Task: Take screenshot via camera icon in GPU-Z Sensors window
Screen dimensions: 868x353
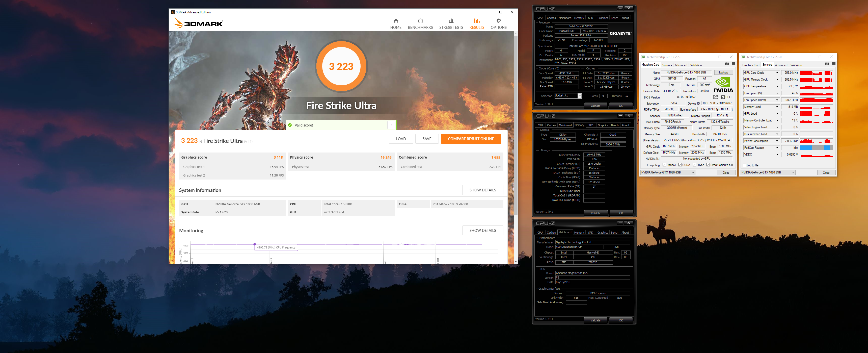Action: tap(827, 64)
